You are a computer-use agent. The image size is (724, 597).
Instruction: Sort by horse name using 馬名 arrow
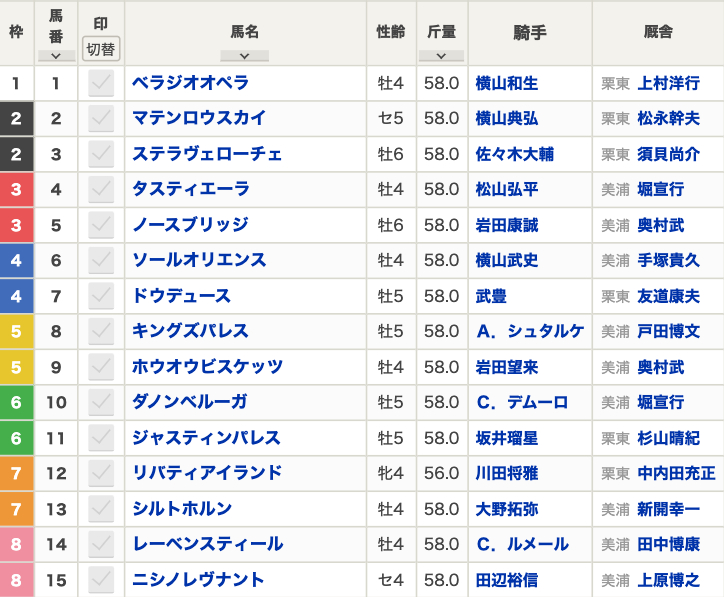click(244, 56)
